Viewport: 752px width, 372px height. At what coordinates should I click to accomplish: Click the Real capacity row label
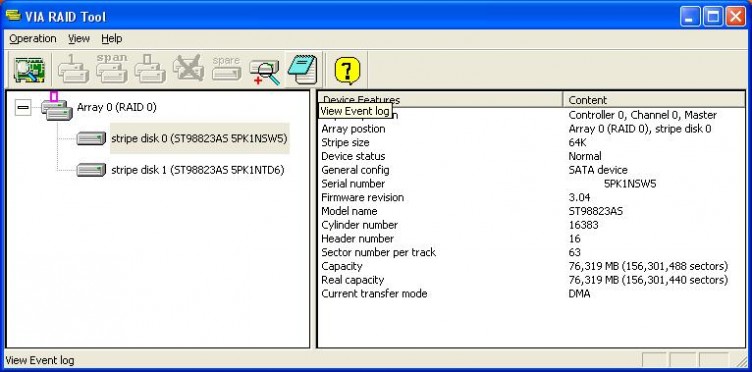353,280
